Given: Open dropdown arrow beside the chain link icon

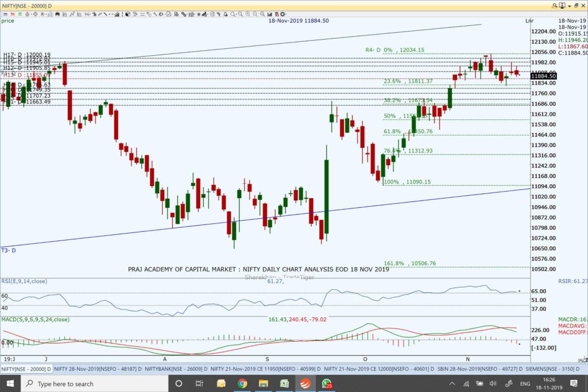Looking at the screenshot, I should 187,14.
